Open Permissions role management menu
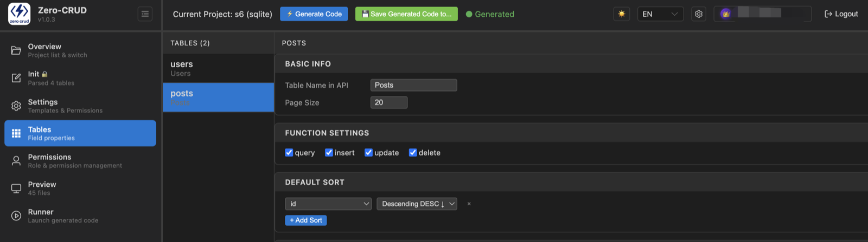868x242 pixels. tap(80, 161)
